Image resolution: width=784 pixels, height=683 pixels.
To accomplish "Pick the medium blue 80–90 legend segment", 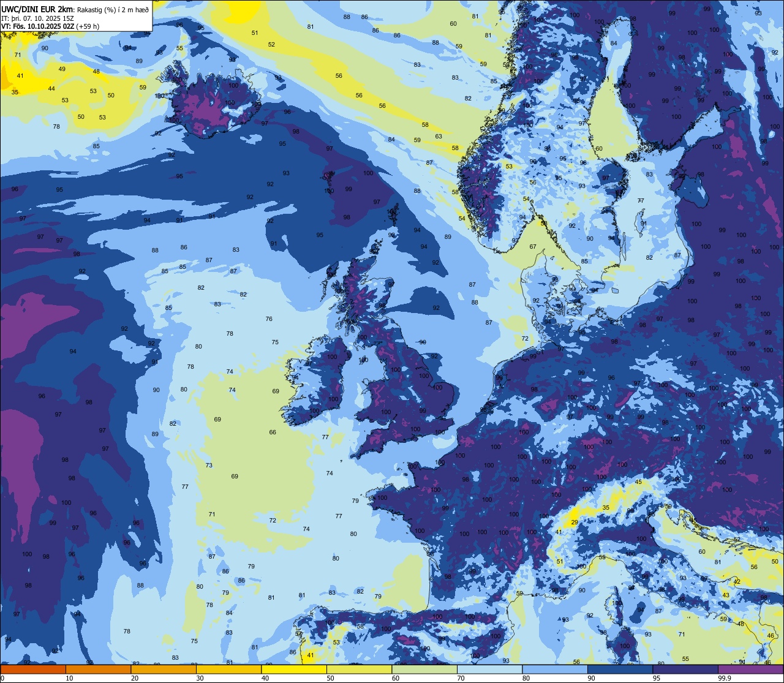I will coord(555,669).
